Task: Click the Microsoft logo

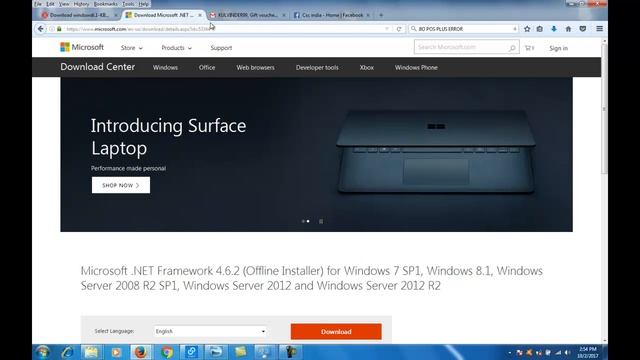Action: pyautogui.click(x=82, y=47)
